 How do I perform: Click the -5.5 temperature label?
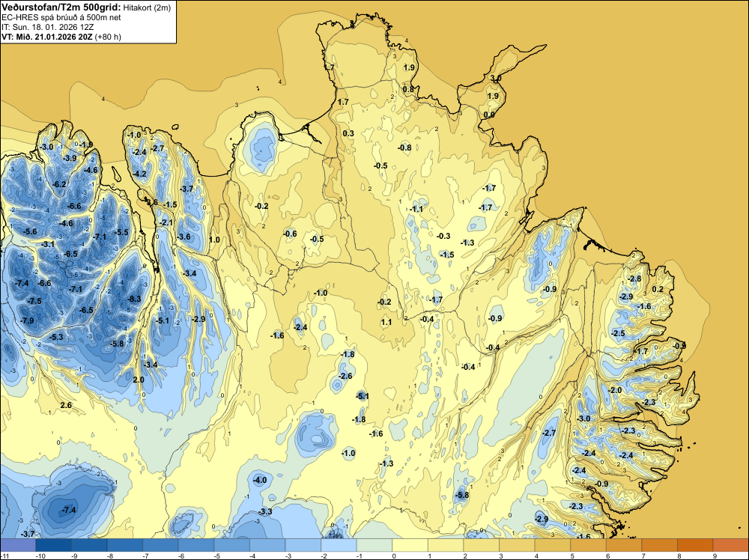(122, 232)
